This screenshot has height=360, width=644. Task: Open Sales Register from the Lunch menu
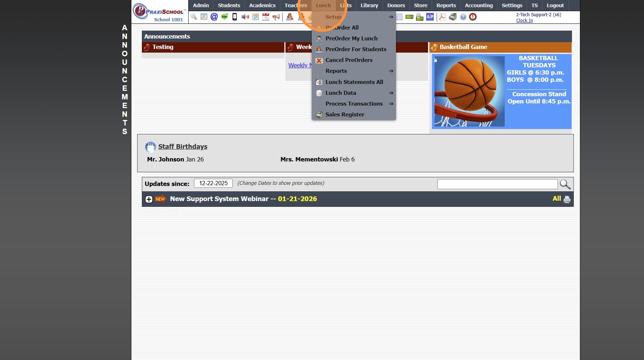[x=354, y=114]
